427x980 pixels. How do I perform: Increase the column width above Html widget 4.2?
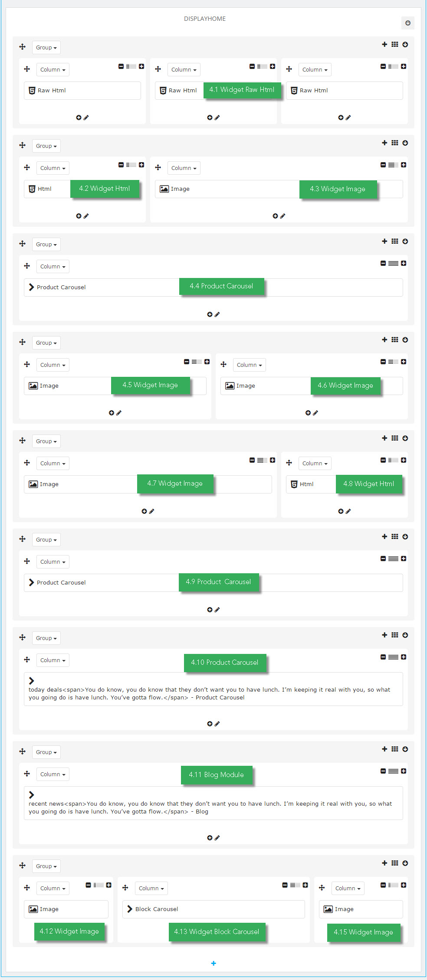click(x=141, y=165)
